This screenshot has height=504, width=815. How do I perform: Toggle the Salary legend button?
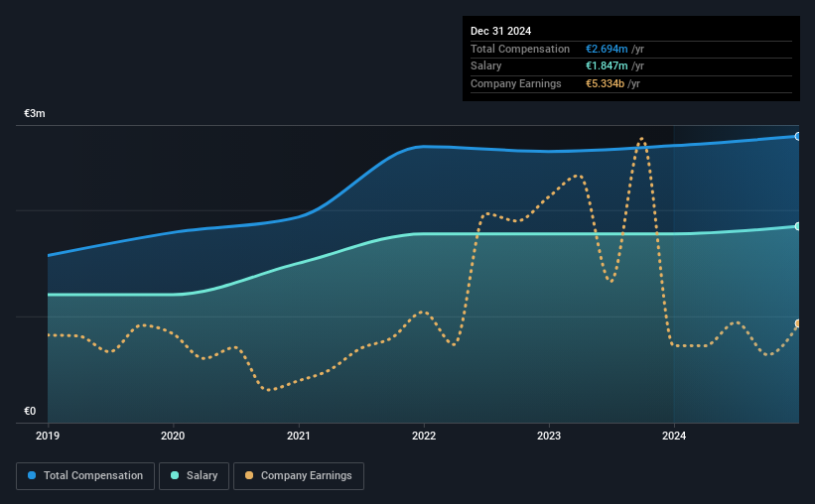(194, 476)
